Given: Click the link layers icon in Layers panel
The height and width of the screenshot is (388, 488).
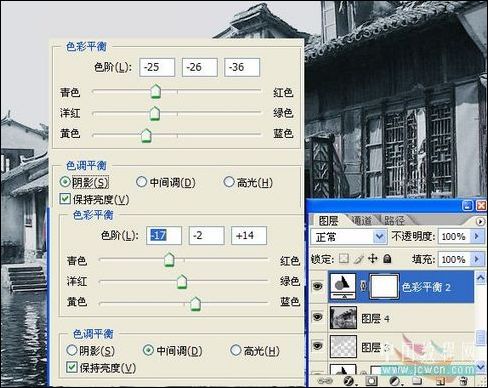Looking at the screenshot, I should click(x=325, y=381).
